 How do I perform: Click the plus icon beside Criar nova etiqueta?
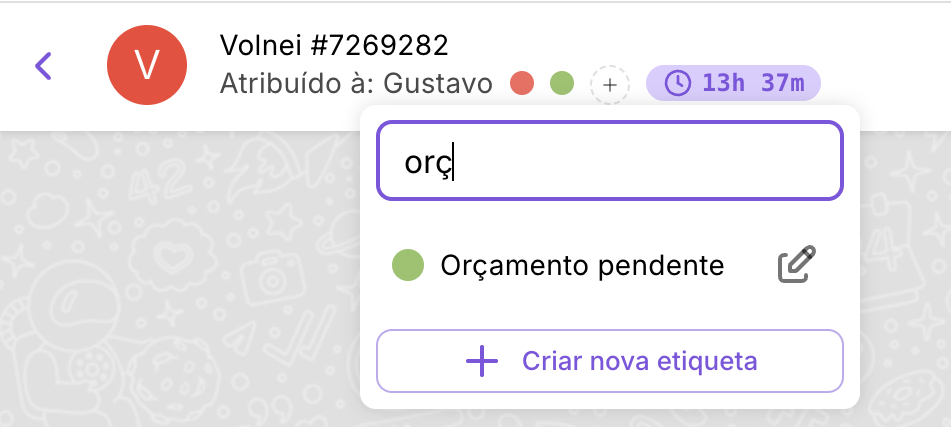pos(482,361)
